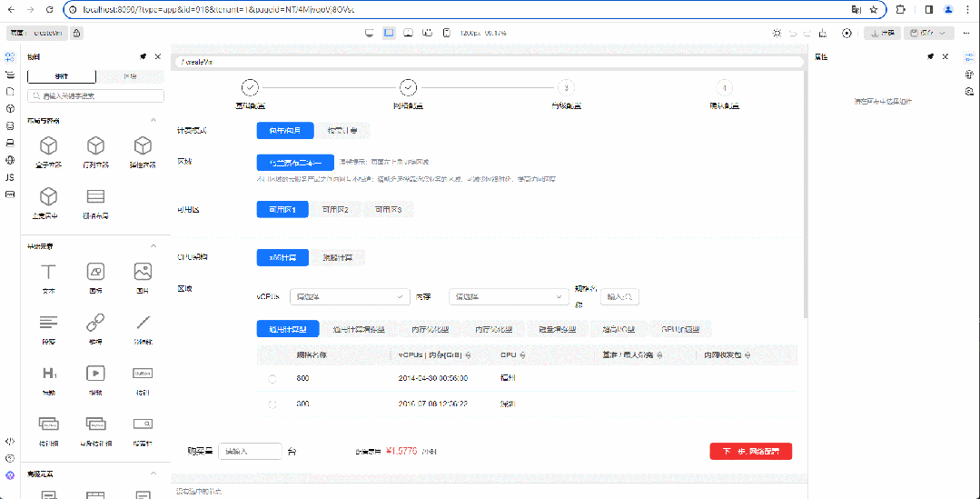Click the JS icon in left sidebar
Viewport: 980px width, 499px height.
click(x=10, y=177)
